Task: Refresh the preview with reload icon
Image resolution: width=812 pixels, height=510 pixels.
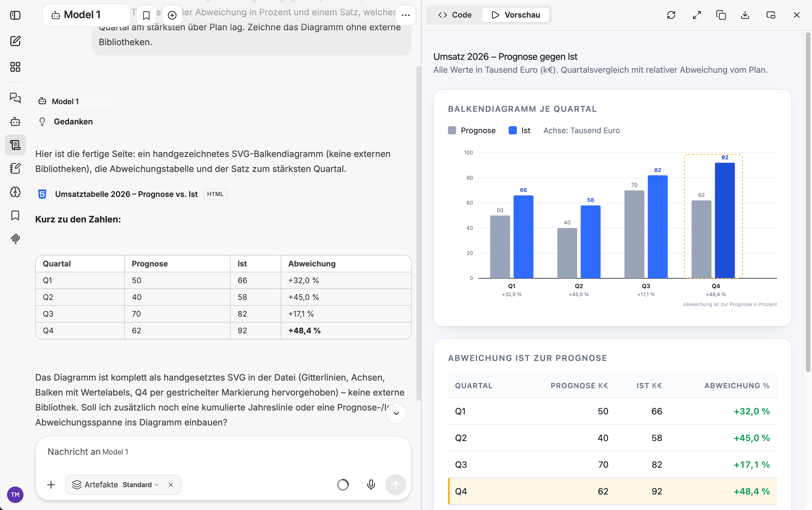Action: 671,15
